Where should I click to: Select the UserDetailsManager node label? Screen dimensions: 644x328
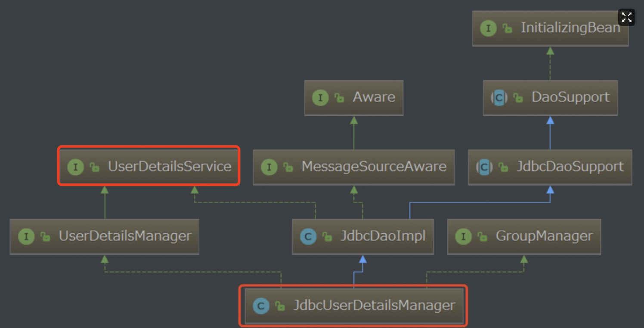125,236
